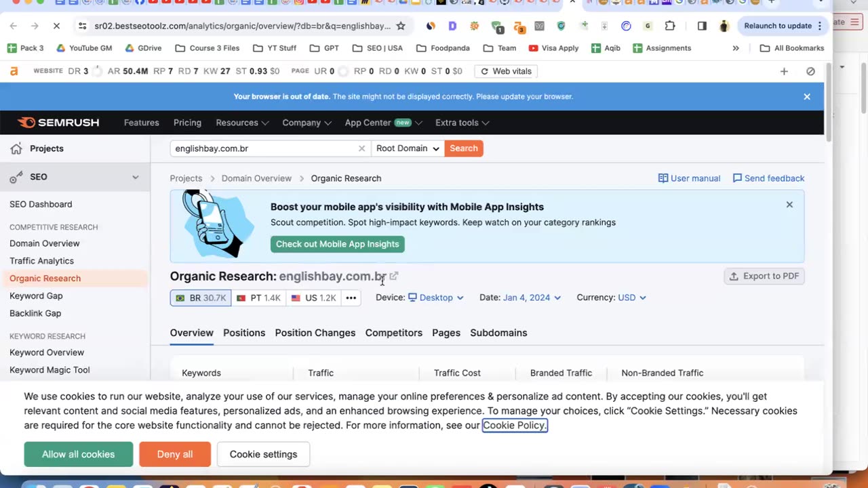Screen dimensions: 868x488
Task: Open the YouTube GM bookmark
Action: [84, 48]
